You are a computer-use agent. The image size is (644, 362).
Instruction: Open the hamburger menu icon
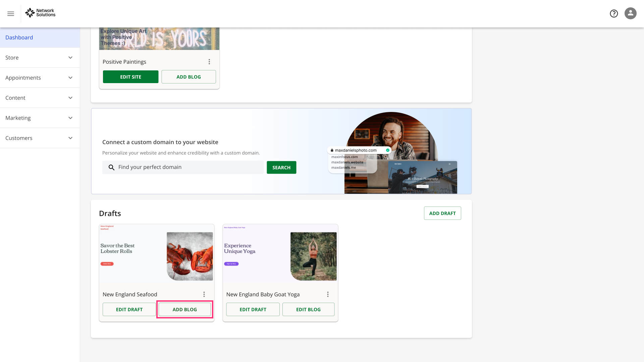pos(11,14)
